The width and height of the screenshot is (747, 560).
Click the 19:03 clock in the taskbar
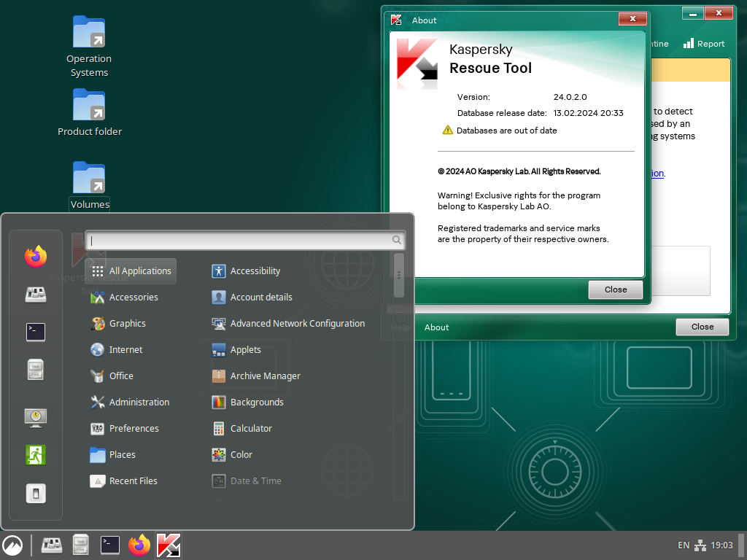coord(721,545)
